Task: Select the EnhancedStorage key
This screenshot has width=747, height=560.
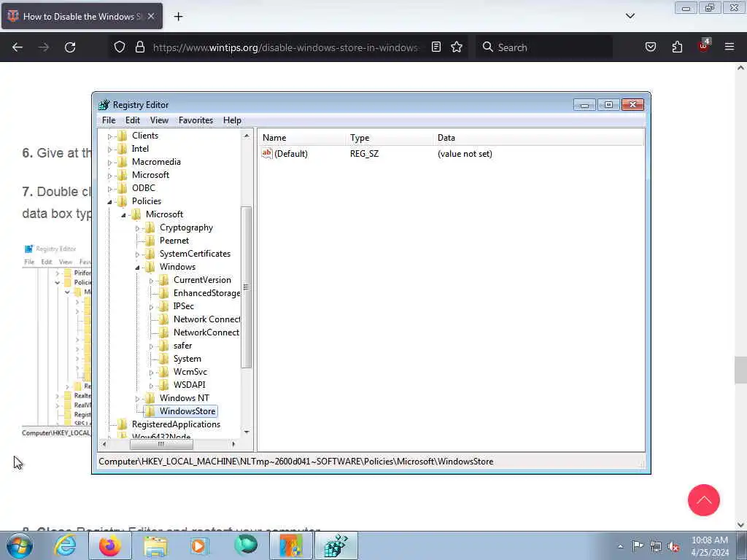Action: (206, 293)
